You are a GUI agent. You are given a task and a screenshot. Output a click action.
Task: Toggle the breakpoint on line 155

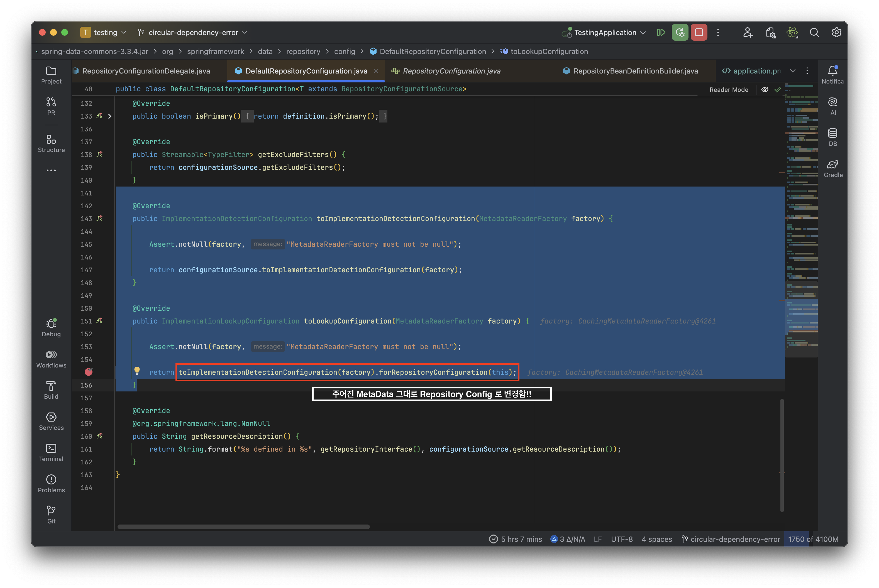point(89,372)
